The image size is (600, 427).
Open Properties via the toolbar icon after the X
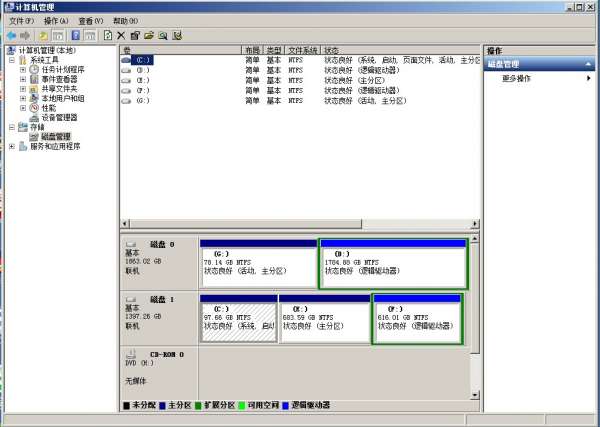tap(135, 36)
